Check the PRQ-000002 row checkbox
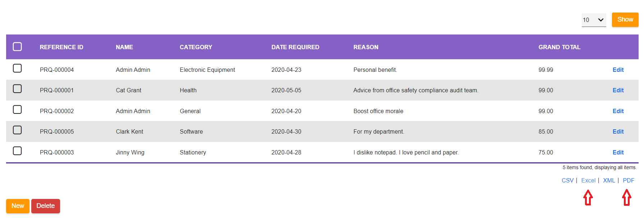The width and height of the screenshot is (644, 218). point(17,110)
